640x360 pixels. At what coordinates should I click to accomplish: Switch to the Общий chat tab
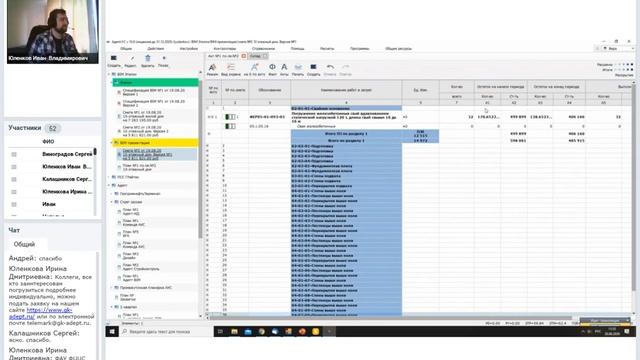24,244
